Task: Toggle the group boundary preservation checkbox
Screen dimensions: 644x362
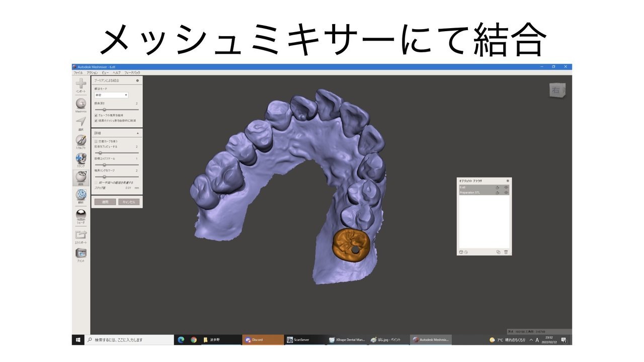Action: pyautogui.click(x=96, y=115)
